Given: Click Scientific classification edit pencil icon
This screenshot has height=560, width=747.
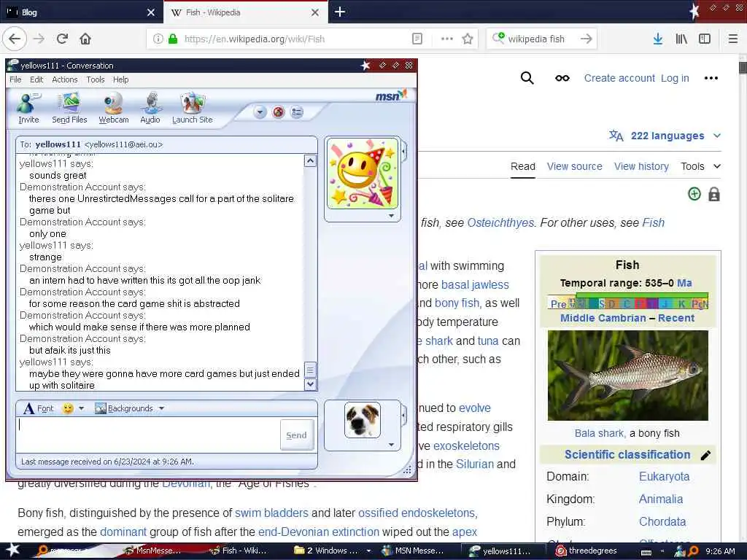Looking at the screenshot, I should tap(705, 455).
